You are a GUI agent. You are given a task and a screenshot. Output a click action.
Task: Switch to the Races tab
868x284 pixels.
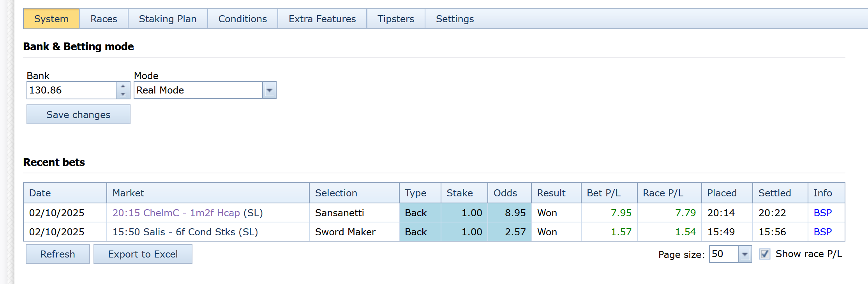click(x=104, y=19)
